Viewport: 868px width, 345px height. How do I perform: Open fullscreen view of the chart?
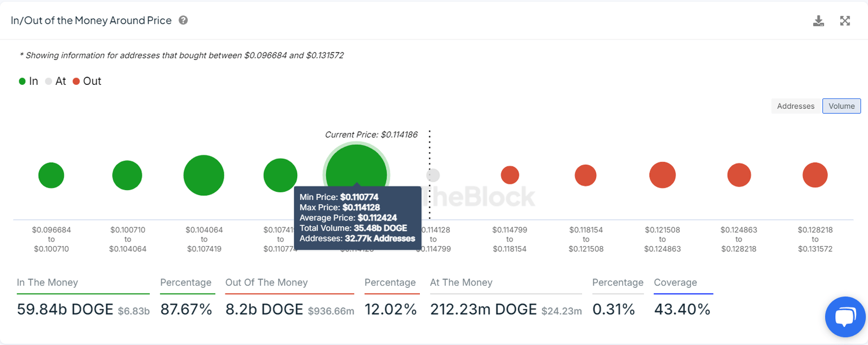(x=845, y=20)
